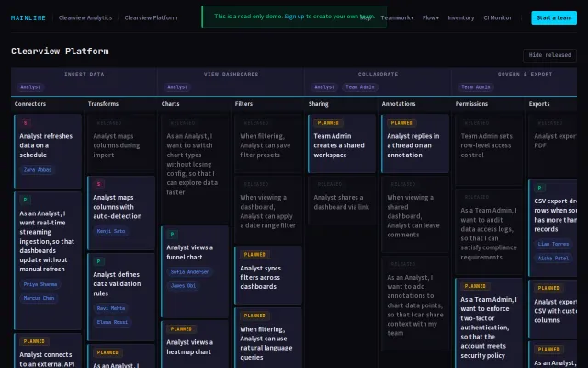Open the Teamwork dropdown menu
Viewport: 588px width, 368px height.
coord(397,17)
